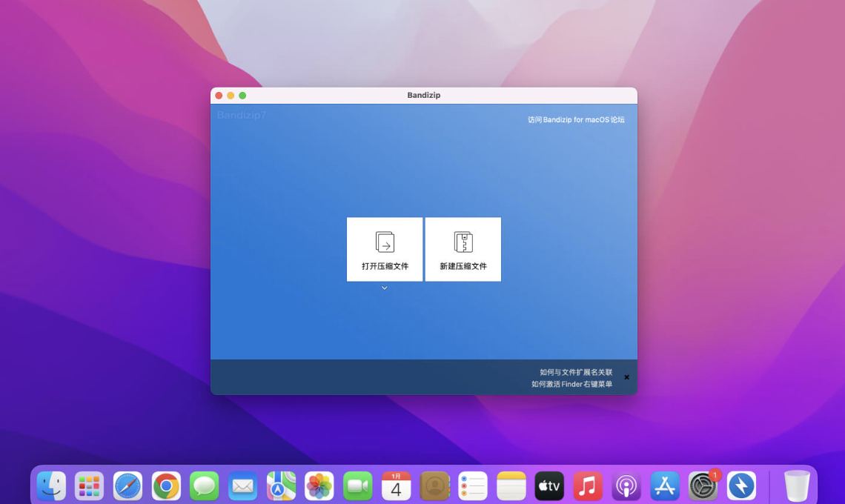Dismiss the bottom tips bar with the X
This screenshot has height=504, width=845.
click(626, 377)
